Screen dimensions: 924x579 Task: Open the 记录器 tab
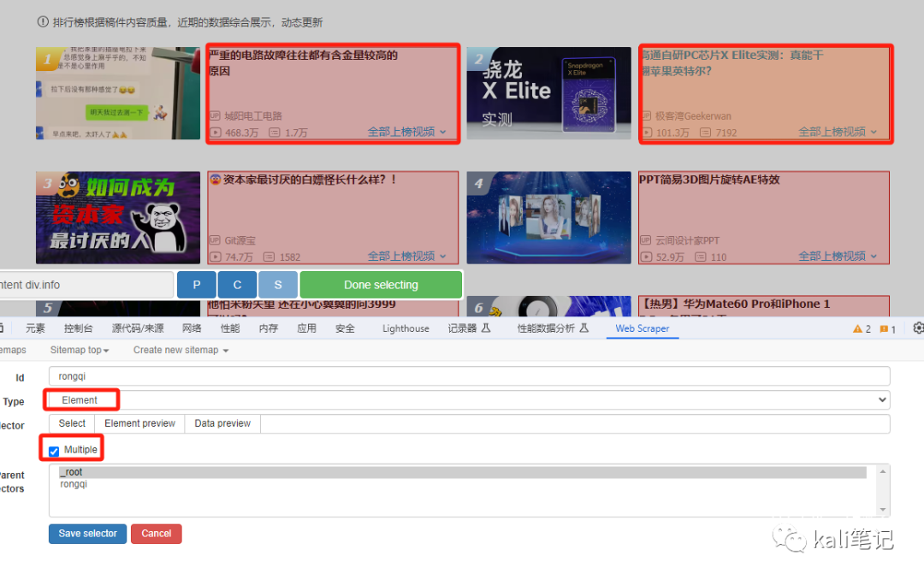point(469,328)
